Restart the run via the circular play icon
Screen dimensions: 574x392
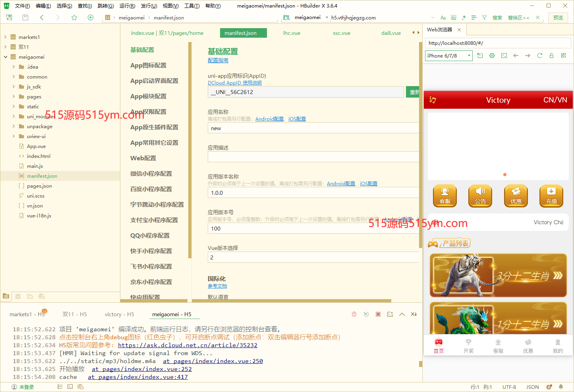[x=366, y=314]
